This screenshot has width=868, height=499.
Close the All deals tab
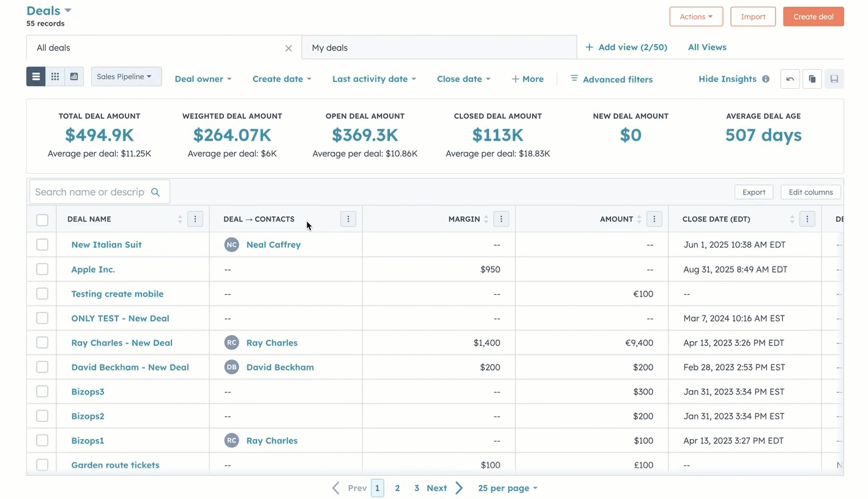(x=288, y=48)
